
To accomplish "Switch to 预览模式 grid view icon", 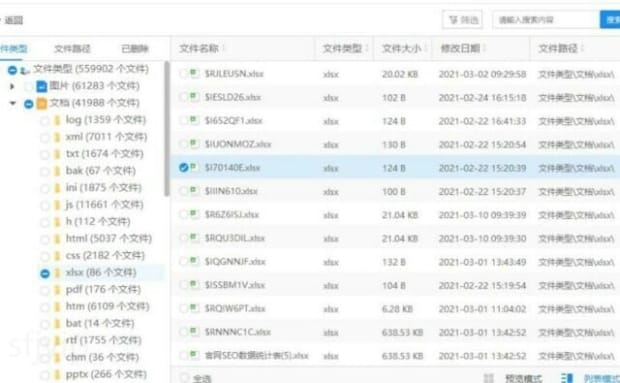I will (x=488, y=378).
